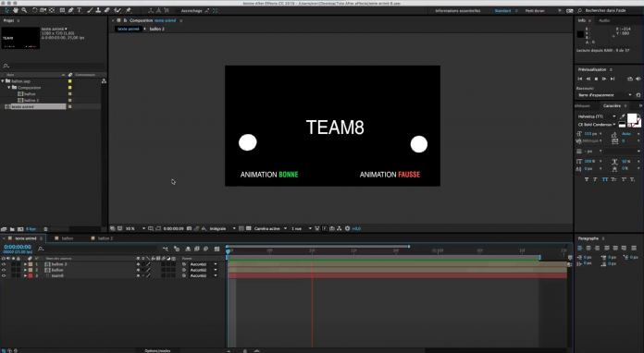The image size is (644, 353).
Task: Open the 1 vue layout dropdown
Action: 301,229
